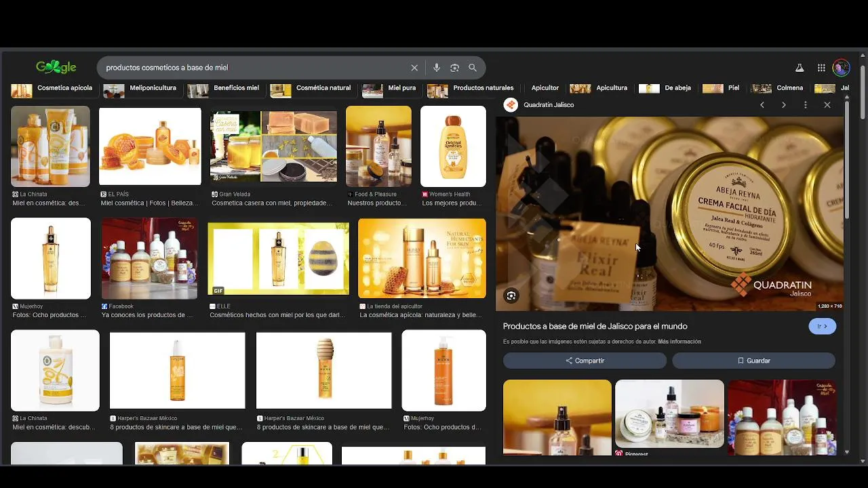The image size is (868, 488).
Task: Close the image preview panel
Action: (827, 105)
